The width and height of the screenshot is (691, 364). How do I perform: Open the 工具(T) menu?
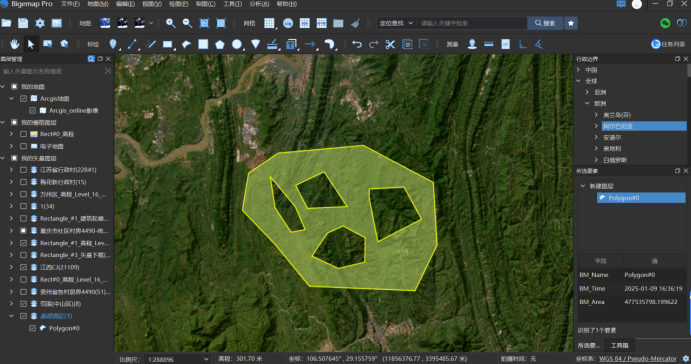pyautogui.click(x=233, y=4)
